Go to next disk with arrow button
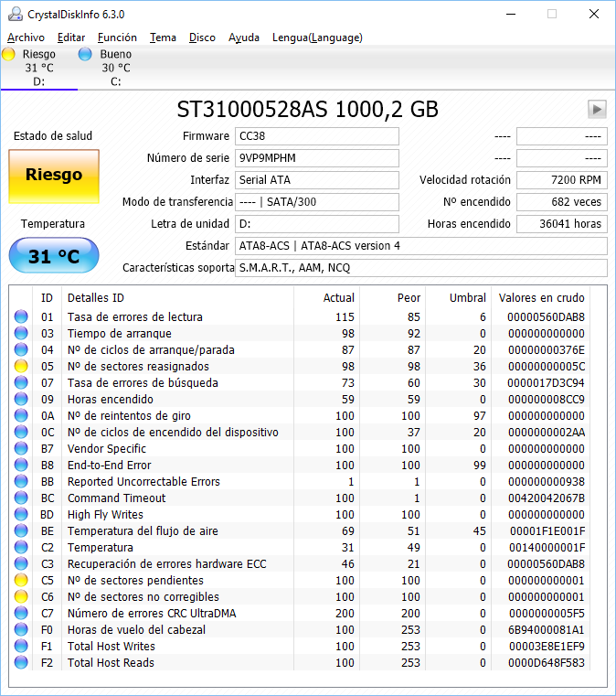The width and height of the screenshot is (616, 696). point(597,109)
